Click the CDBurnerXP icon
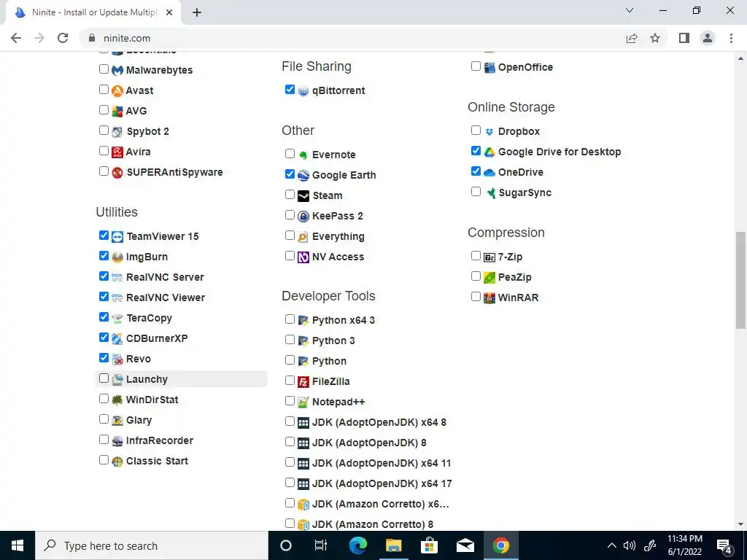747x560 pixels. [117, 338]
